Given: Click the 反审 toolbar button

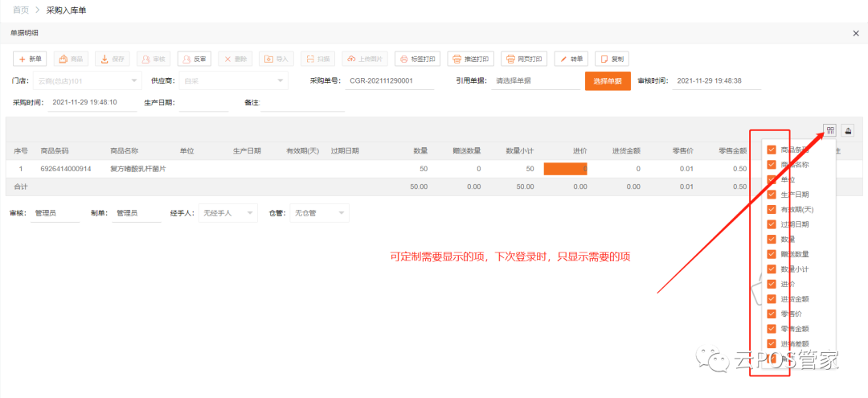Looking at the screenshot, I should coord(194,59).
